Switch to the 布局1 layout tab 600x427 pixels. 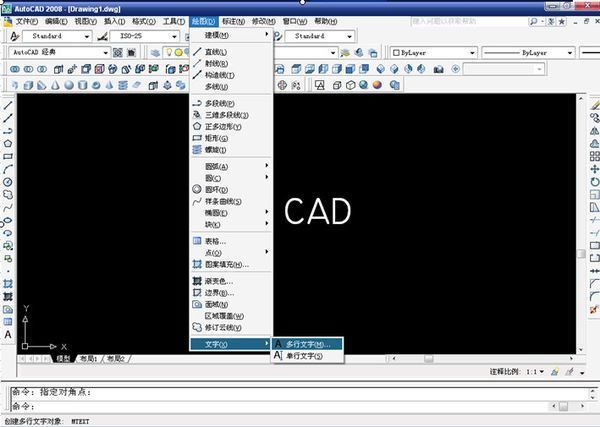click(88, 359)
